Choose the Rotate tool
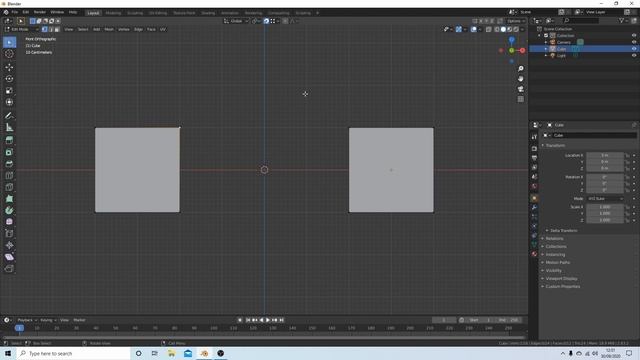Image resolution: width=640 pixels, height=360 pixels. tap(9, 79)
